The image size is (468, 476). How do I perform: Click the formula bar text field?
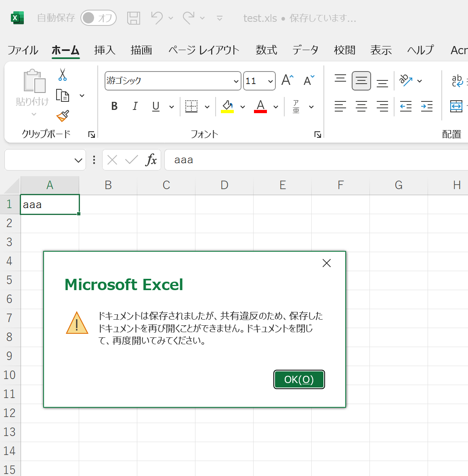[x=316, y=160]
